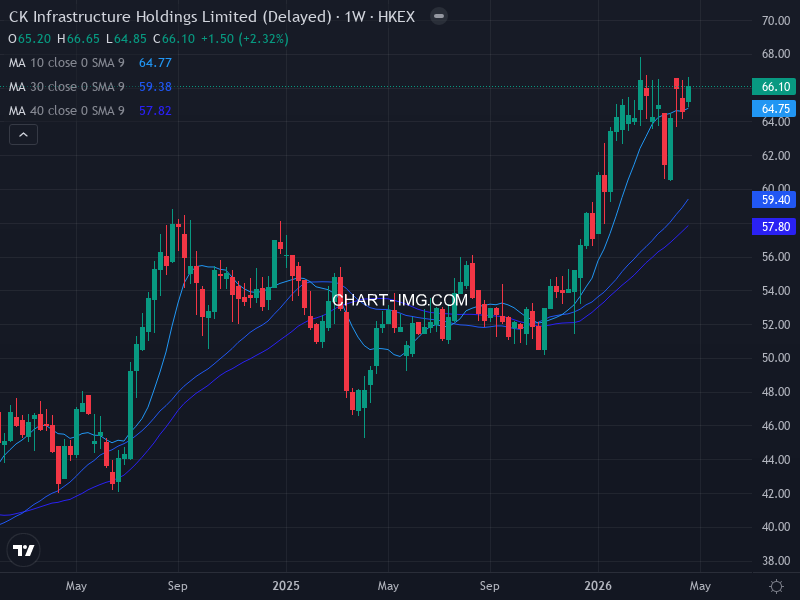This screenshot has height=600, width=800.
Task: Click MA 10 close 0 SMA 9 legend
Action: tap(67, 63)
